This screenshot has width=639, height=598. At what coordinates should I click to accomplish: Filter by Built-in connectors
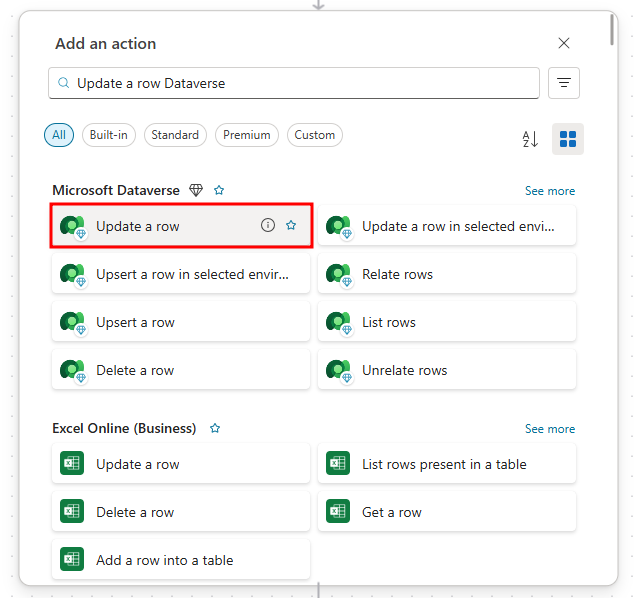(x=108, y=135)
